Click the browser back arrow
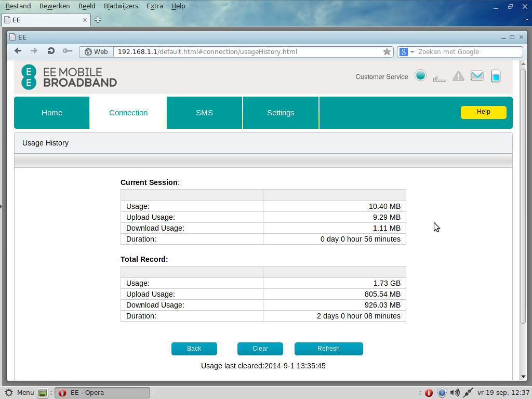Viewport: 532px width, 399px height. pyautogui.click(x=18, y=51)
